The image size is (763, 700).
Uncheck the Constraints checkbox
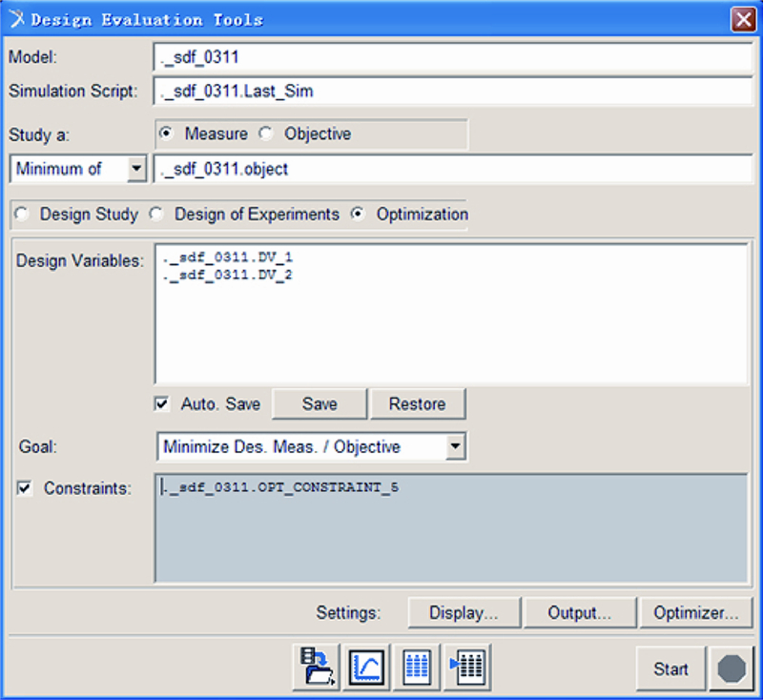(26, 488)
